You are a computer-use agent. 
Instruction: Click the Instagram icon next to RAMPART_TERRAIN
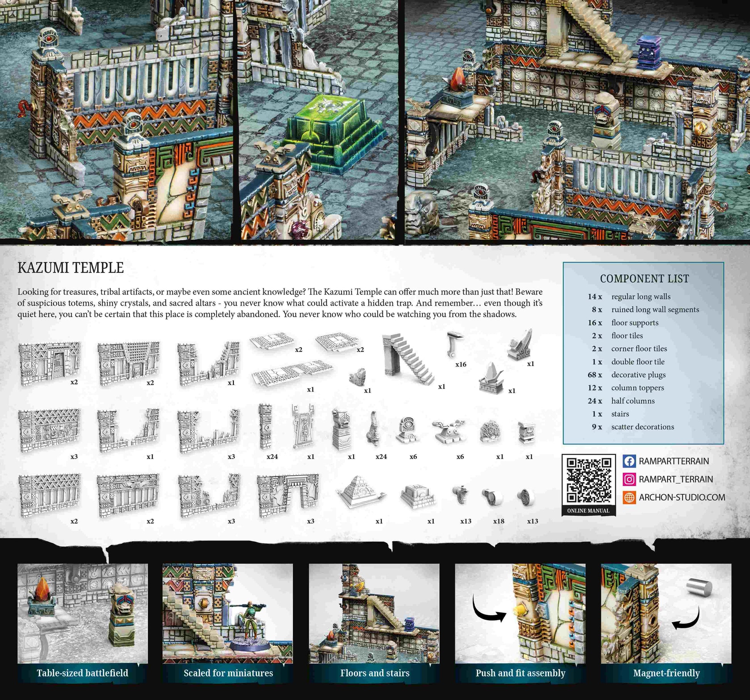pos(629,479)
